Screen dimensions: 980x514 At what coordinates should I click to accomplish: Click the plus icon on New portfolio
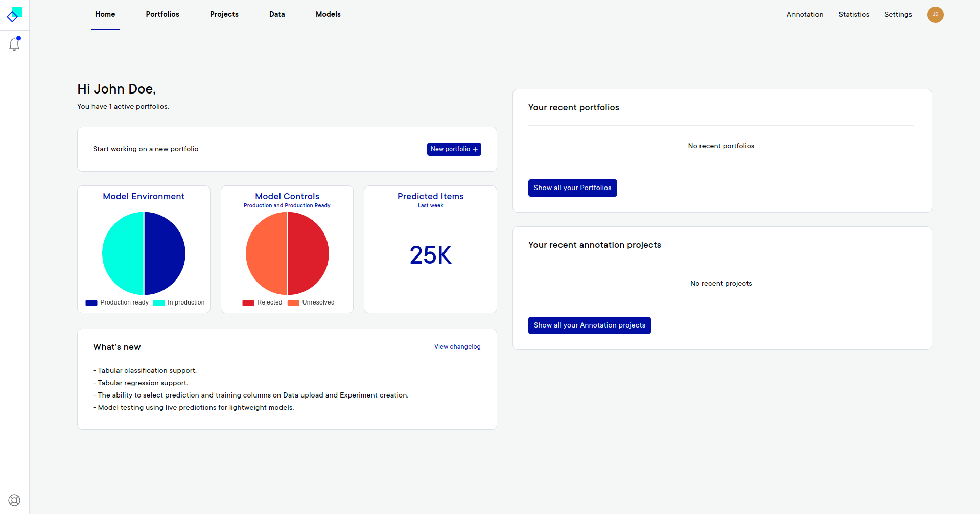coord(475,149)
